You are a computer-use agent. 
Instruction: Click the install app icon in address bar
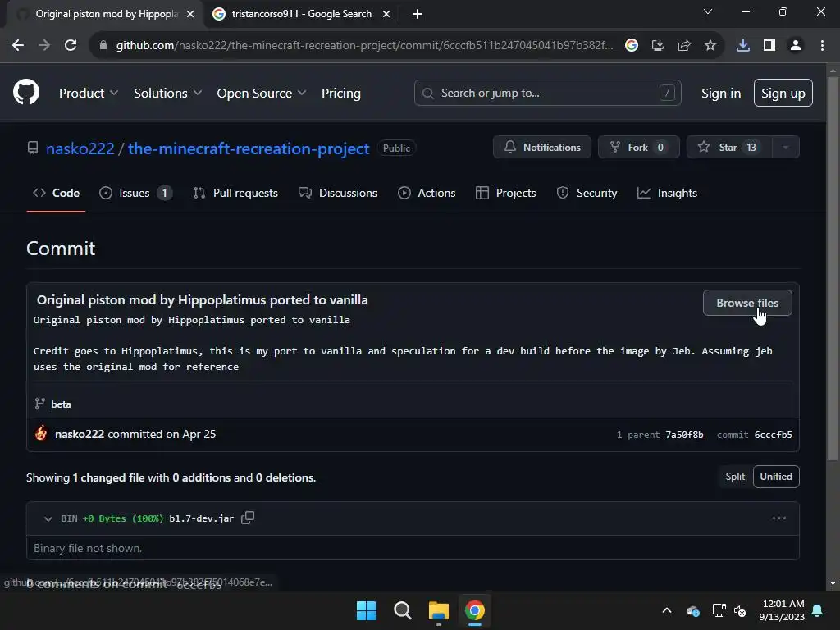657,46
